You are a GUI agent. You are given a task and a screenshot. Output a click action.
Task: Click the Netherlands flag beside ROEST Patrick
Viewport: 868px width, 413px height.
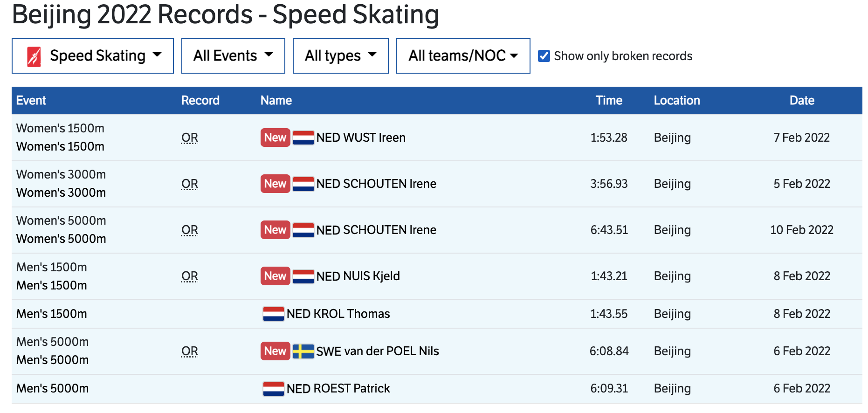(x=274, y=389)
